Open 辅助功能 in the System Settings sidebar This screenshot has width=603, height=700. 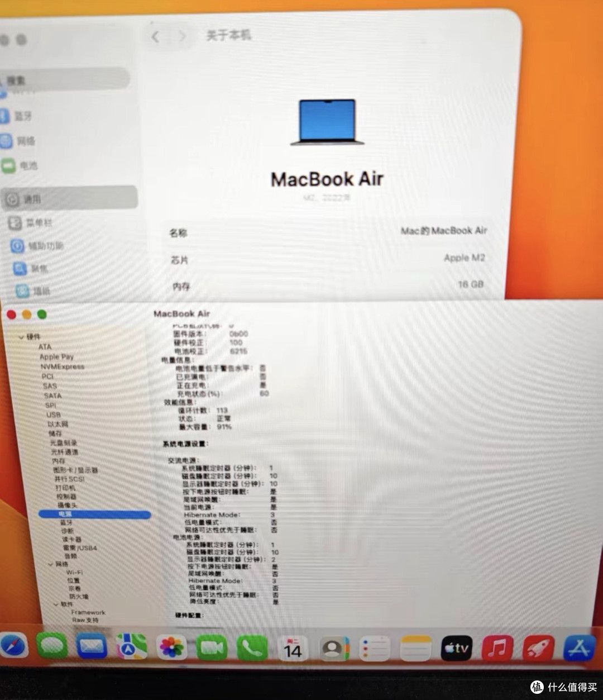click(x=38, y=246)
